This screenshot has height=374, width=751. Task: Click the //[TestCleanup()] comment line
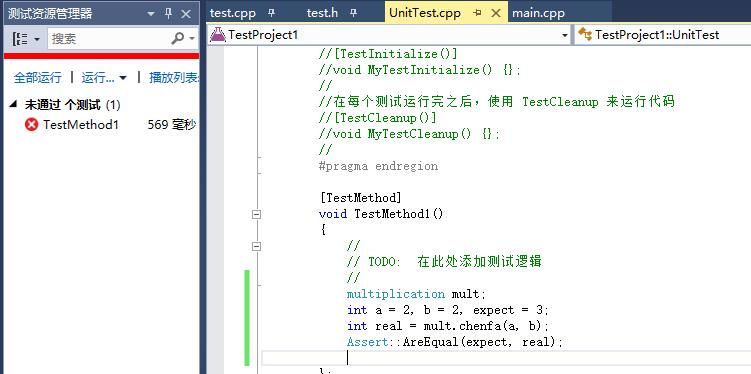(378, 117)
